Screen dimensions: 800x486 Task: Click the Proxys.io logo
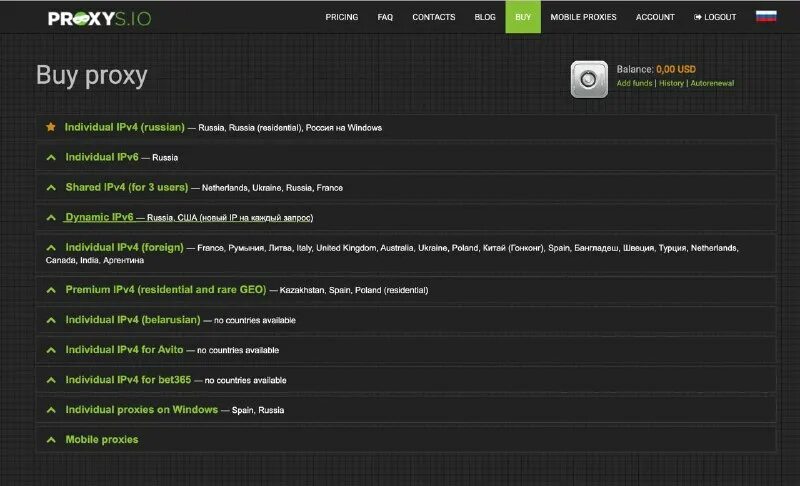99,19
